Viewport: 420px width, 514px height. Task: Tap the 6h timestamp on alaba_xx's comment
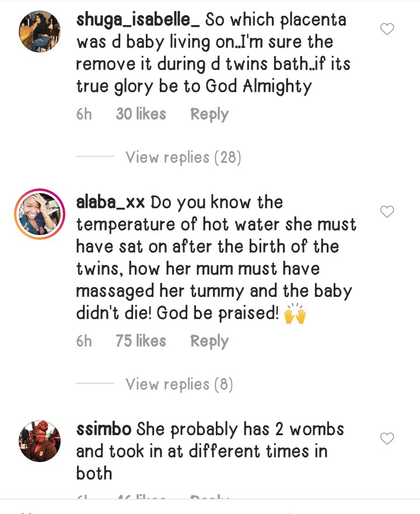click(84, 341)
